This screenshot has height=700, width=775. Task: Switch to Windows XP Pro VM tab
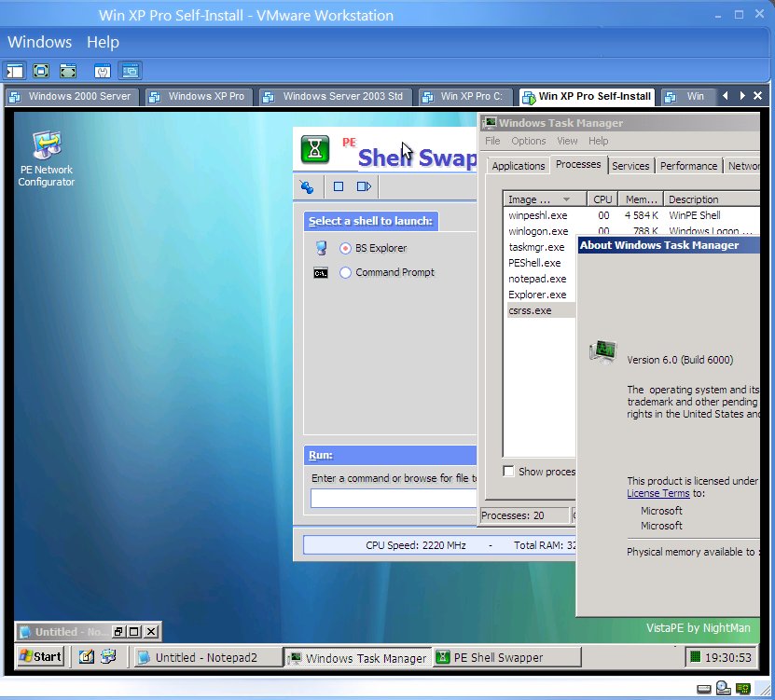pos(200,96)
